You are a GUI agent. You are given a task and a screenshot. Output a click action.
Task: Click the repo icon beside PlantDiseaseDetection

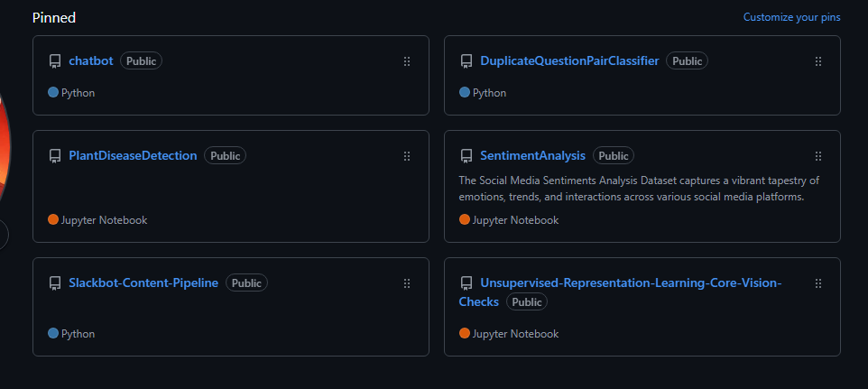click(x=55, y=156)
